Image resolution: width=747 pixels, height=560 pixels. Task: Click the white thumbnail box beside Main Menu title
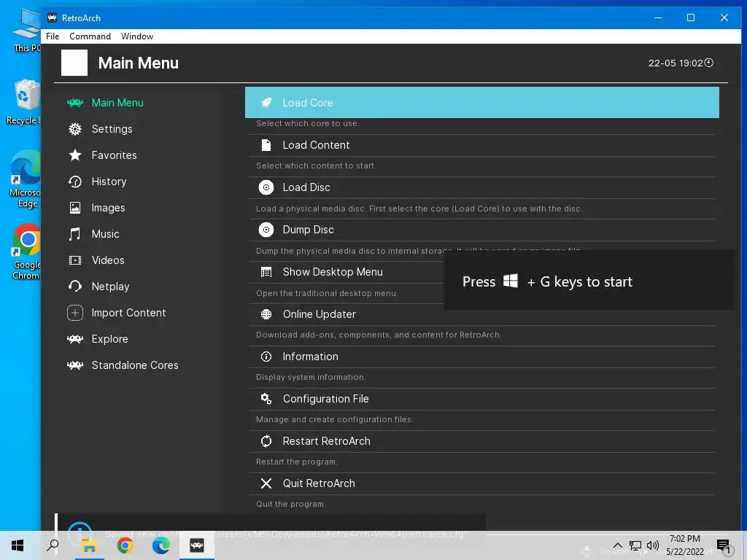coord(74,63)
